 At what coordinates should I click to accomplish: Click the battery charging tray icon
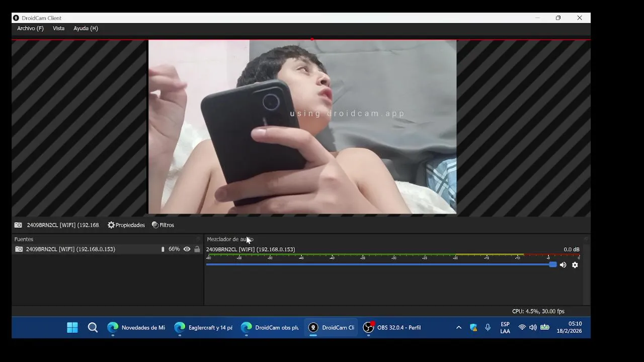545,328
